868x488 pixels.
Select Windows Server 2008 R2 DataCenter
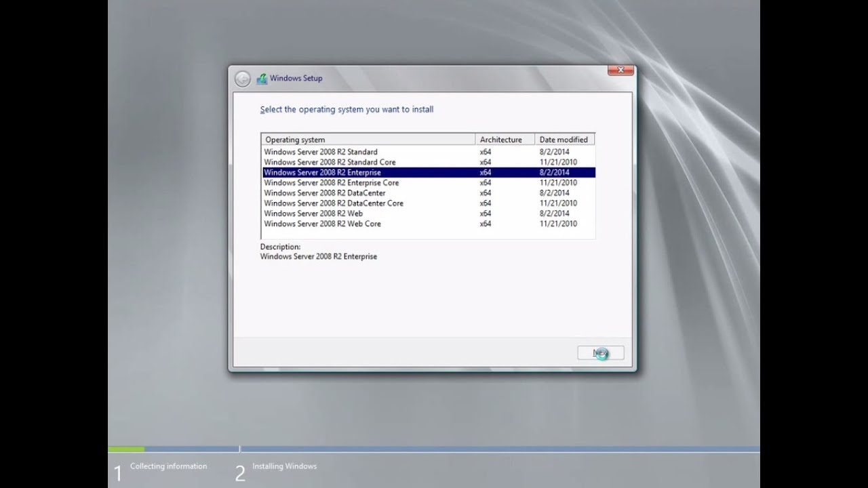(429, 193)
